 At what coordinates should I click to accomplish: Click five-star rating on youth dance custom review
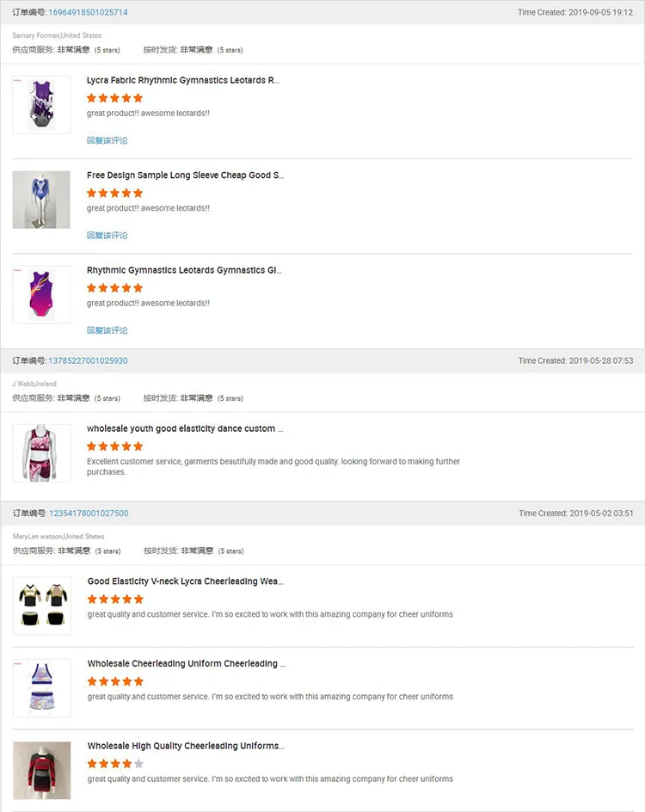[x=115, y=446]
